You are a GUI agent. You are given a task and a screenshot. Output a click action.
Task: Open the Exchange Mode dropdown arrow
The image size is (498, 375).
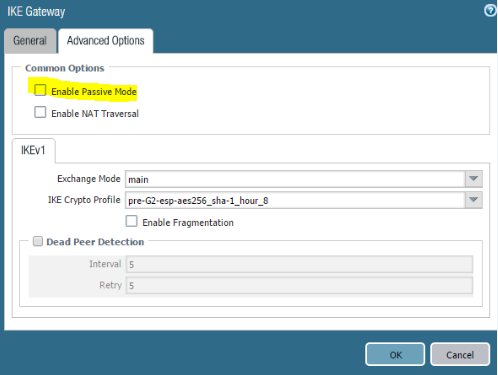coord(474,179)
